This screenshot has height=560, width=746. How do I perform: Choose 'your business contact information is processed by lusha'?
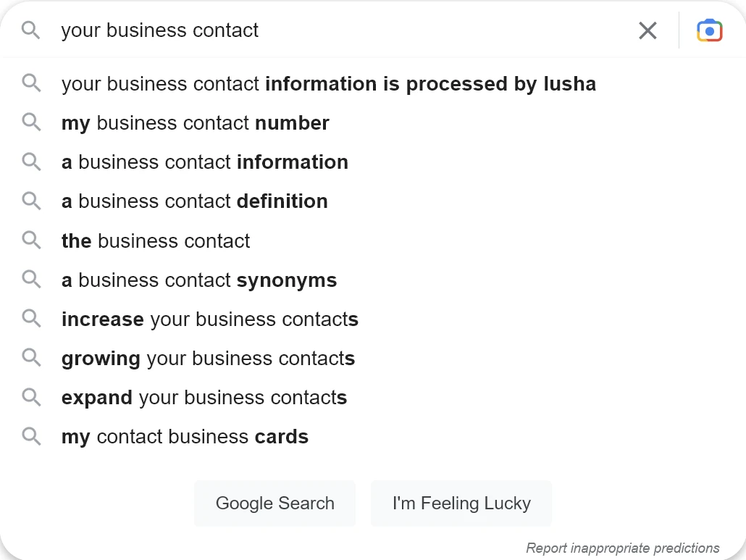329,83
